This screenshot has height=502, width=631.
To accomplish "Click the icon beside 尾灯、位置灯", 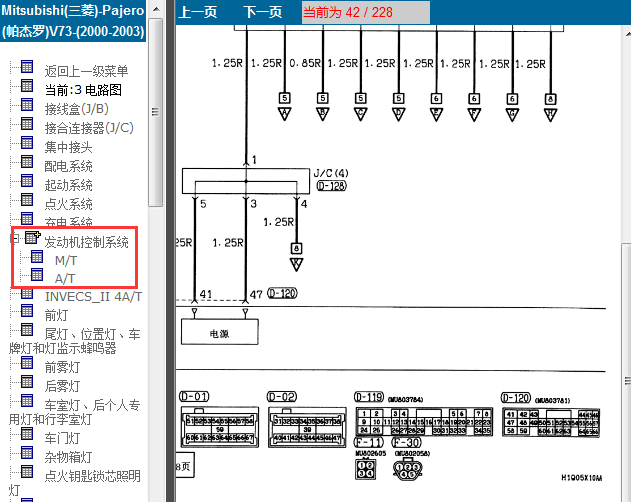I will 27,329.
